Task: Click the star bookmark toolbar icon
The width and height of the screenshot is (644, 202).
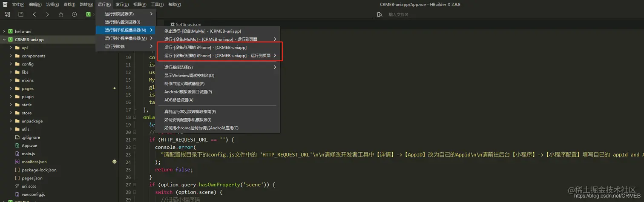Action: (x=61, y=14)
